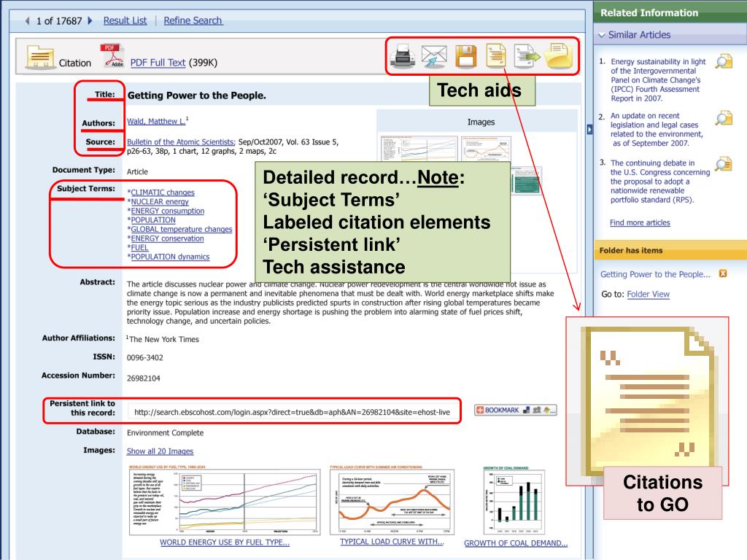Click second image thumbnail in Images panel
Screen dimensions: 747x560
pyautogui.click(x=486, y=148)
